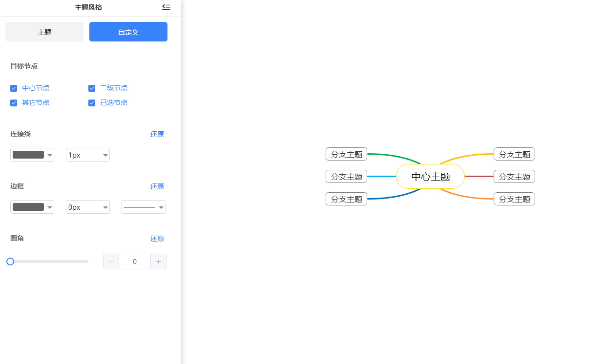
Task: Switch to the 主题 tab
Action: [44, 31]
